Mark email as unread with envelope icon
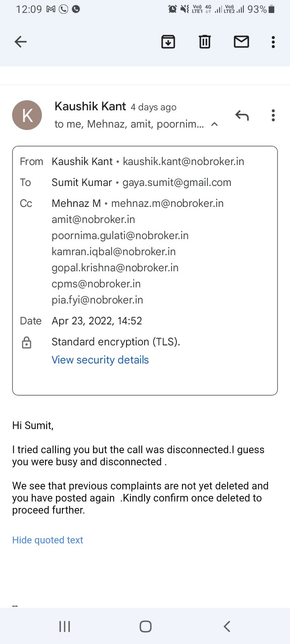This screenshot has height=644, width=290. point(241,42)
